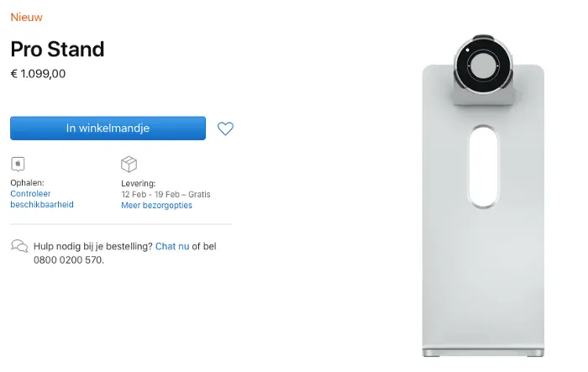Click the Pro Stand heading
This screenshot has height=372, width=588.
click(x=57, y=50)
